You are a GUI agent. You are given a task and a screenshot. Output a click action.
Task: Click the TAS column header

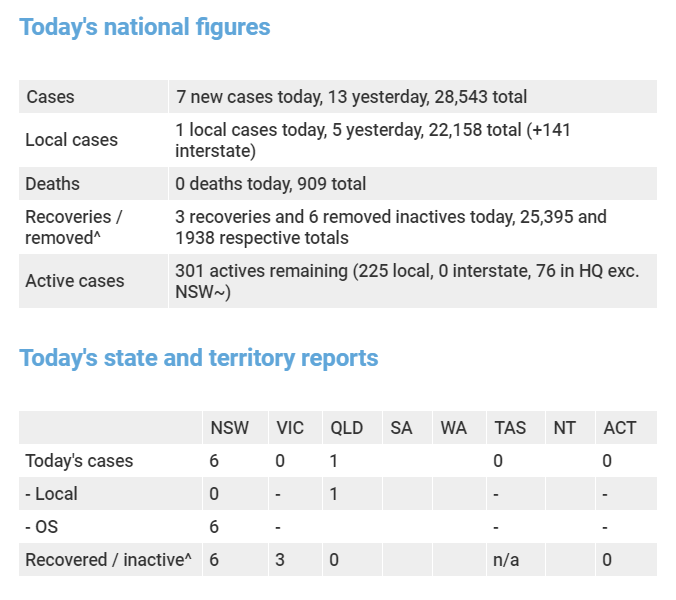[510, 428]
